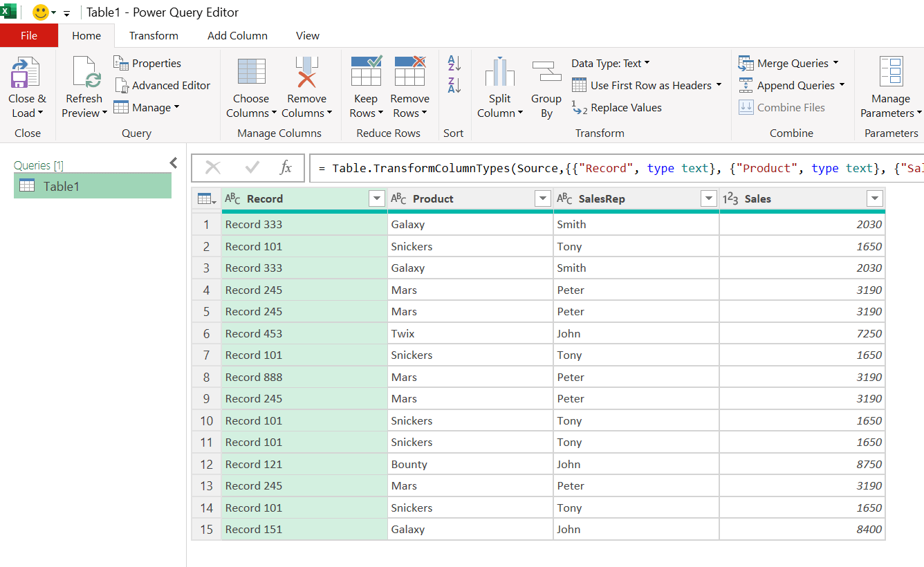The width and height of the screenshot is (924, 567).
Task: Open the SalesRep column filter dropdown
Action: click(x=709, y=199)
